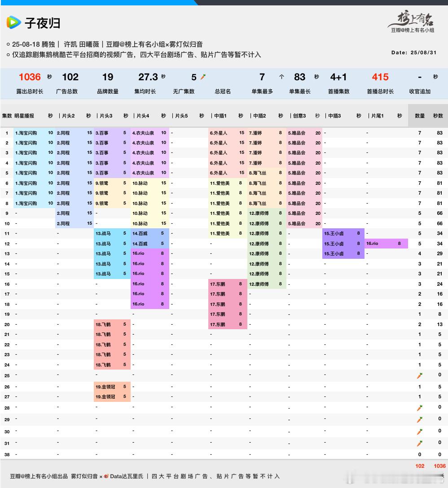Click the 中插2 column header

pyautogui.click(x=259, y=116)
